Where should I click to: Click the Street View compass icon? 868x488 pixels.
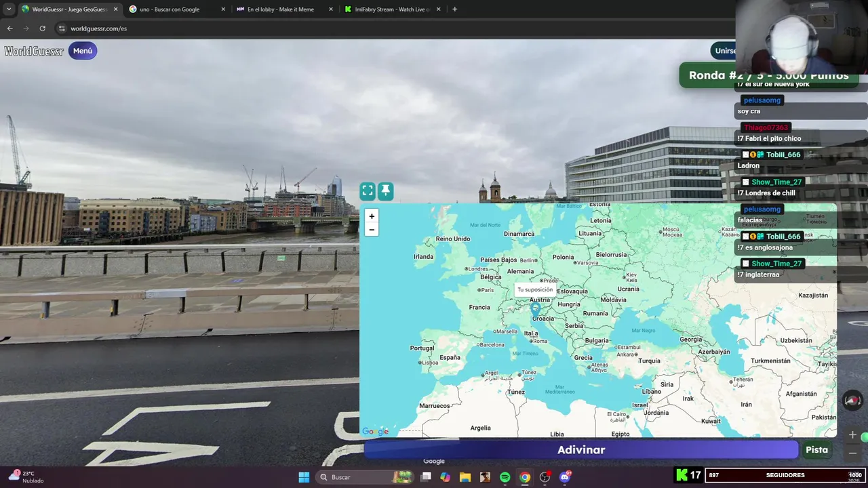coord(852,401)
